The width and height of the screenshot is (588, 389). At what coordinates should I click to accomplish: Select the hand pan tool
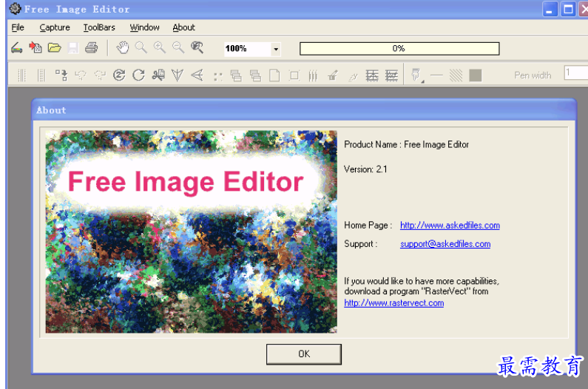click(x=122, y=47)
